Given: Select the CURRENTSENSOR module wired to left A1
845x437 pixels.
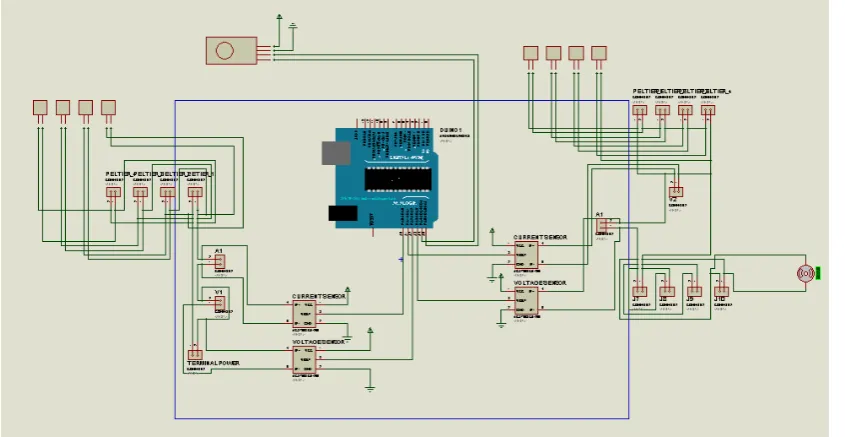Looking at the screenshot, I should (x=304, y=314).
